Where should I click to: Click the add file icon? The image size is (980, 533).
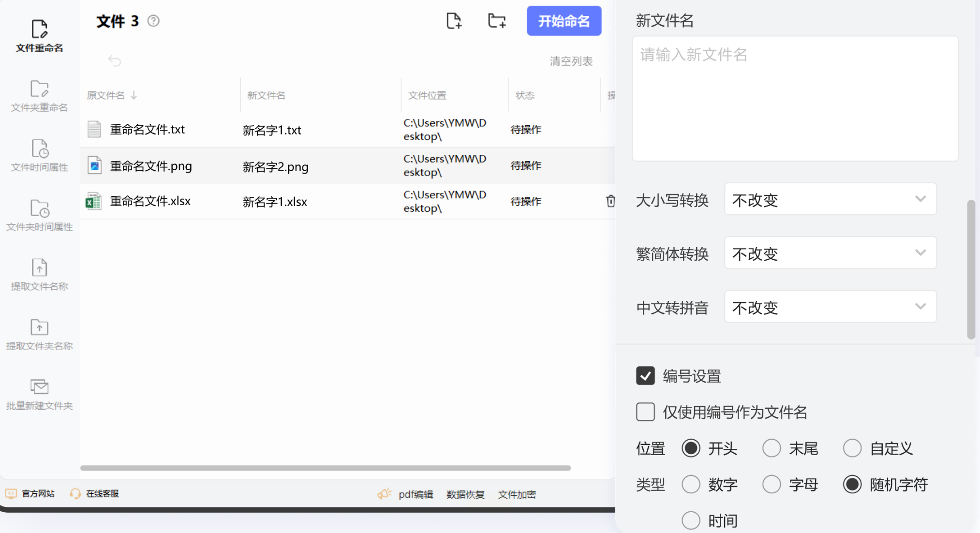[454, 21]
